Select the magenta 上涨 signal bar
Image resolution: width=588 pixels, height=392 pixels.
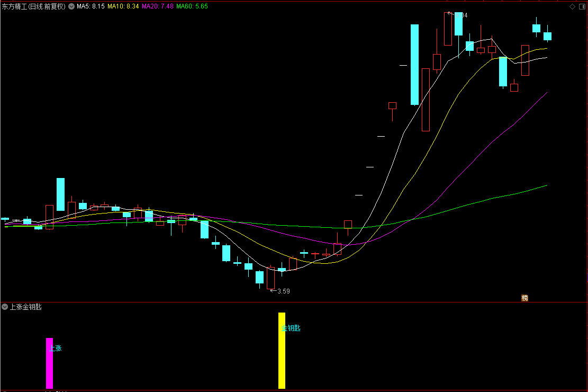(x=50, y=363)
